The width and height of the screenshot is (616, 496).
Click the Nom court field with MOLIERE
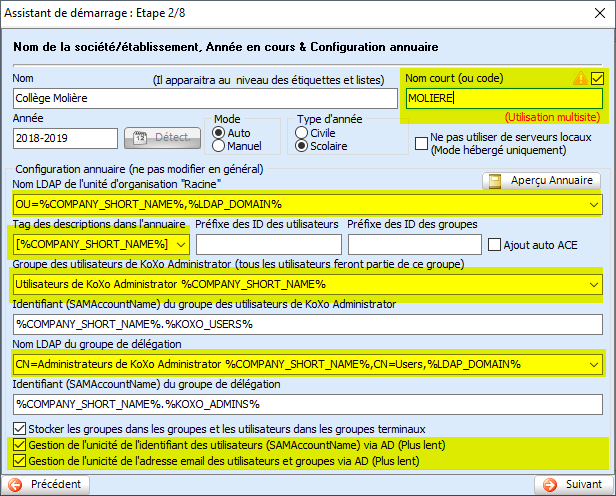(x=504, y=99)
